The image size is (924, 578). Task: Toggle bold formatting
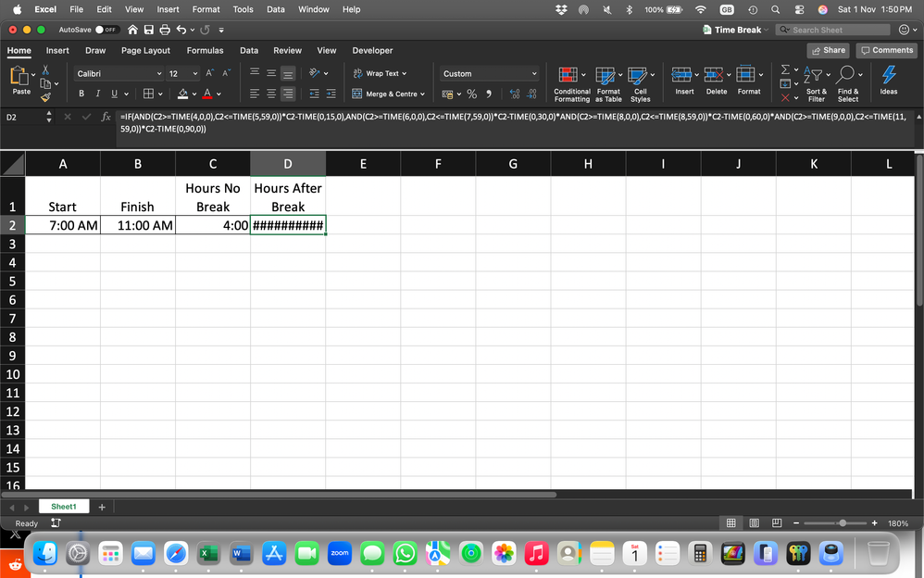point(81,94)
